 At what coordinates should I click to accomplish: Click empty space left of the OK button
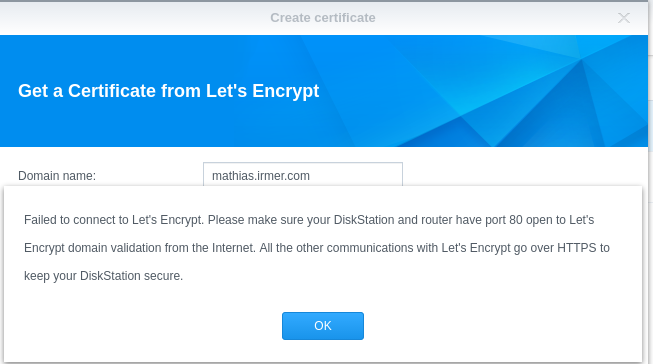tap(142, 326)
